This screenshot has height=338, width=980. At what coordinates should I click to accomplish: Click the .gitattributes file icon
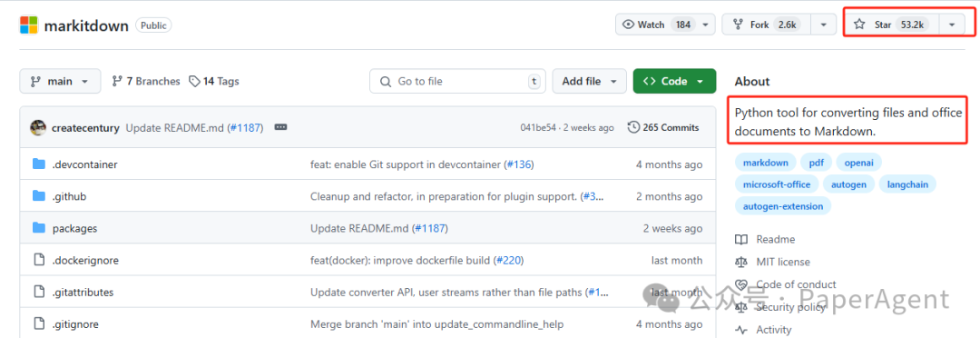(39, 293)
